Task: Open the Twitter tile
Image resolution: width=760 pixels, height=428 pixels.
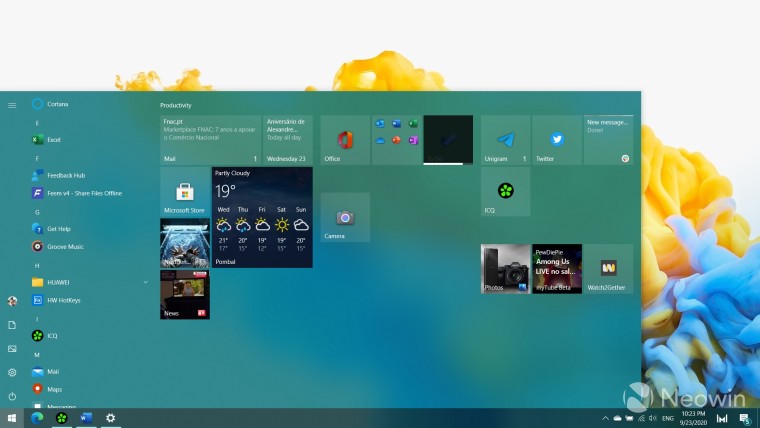Action: click(x=557, y=140)
